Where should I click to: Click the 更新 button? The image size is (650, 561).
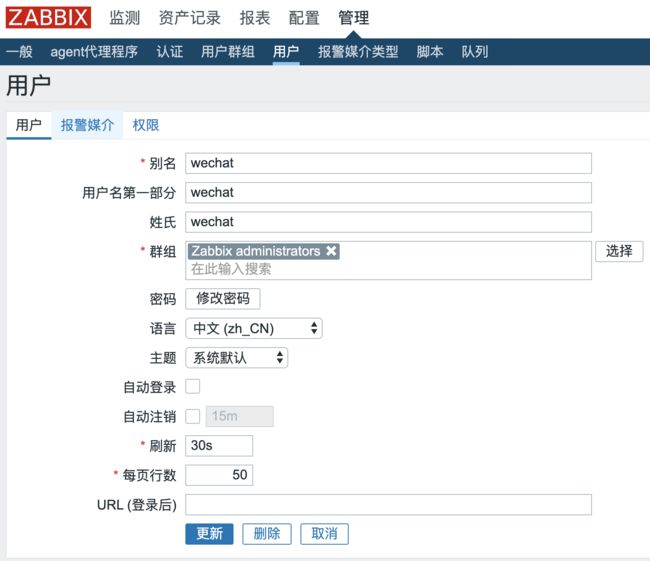(x=209, y=534)
